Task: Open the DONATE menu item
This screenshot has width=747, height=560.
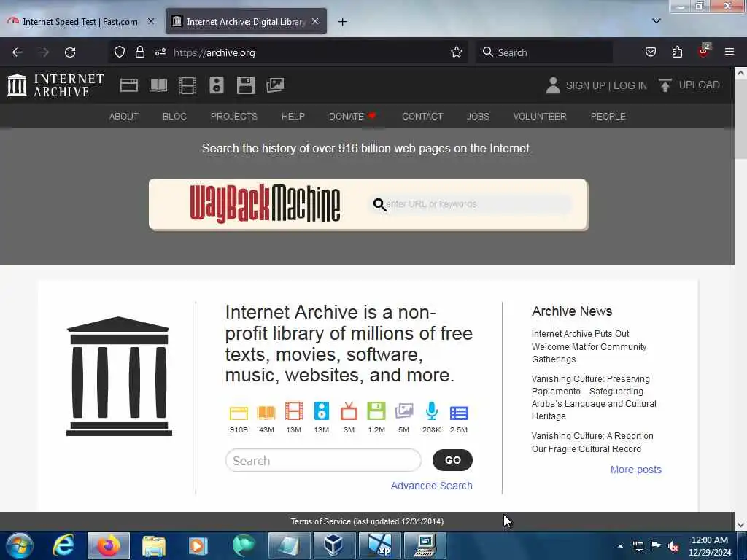Action: click(352, 117)
